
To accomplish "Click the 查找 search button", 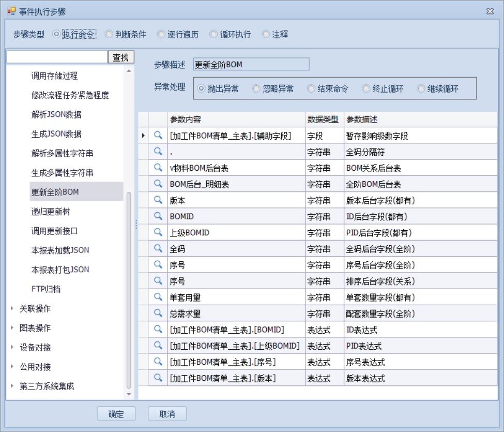I will [120, 57].
